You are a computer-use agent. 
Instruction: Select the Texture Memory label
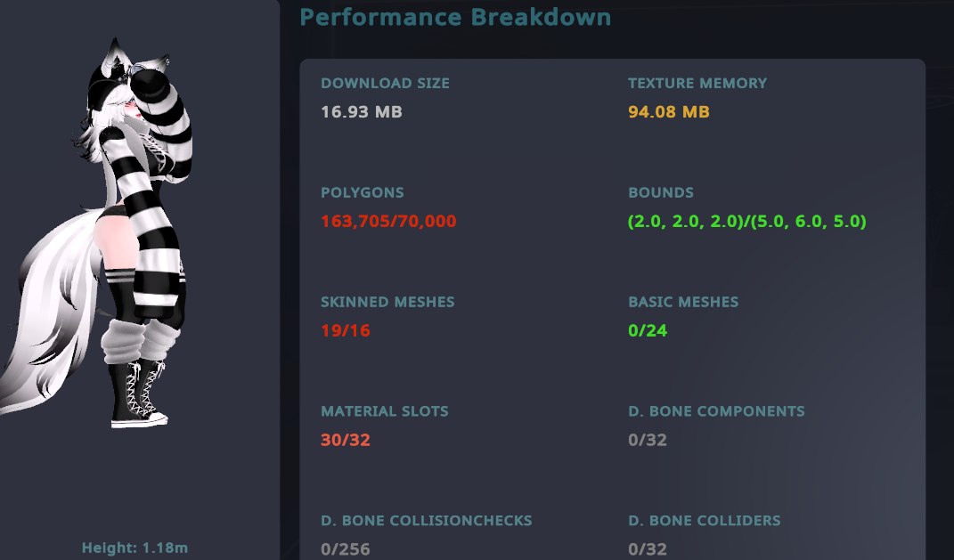pos(697,84)
